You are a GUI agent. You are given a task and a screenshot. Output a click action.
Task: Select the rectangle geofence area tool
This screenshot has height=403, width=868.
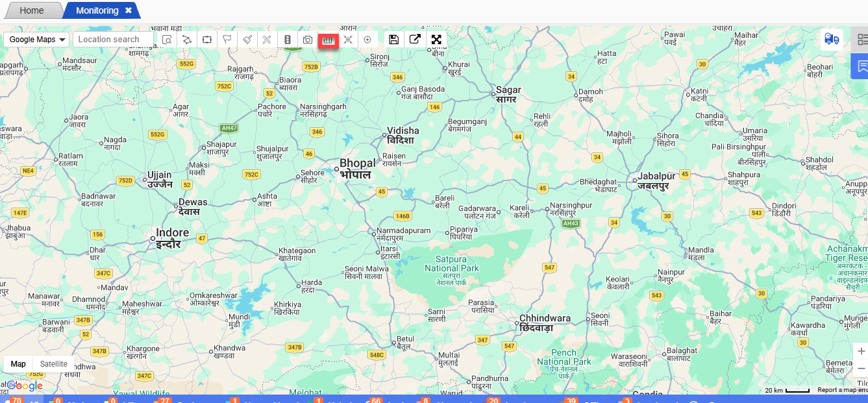tap(207, 40)
